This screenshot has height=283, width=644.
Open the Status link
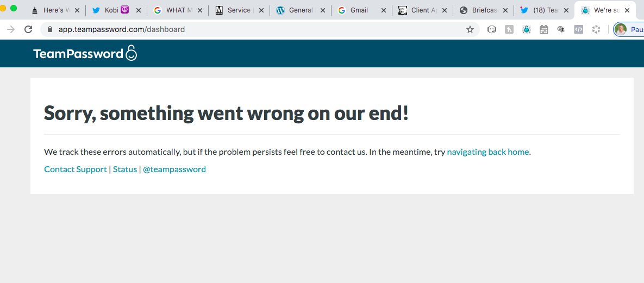[x=125, y=169]
